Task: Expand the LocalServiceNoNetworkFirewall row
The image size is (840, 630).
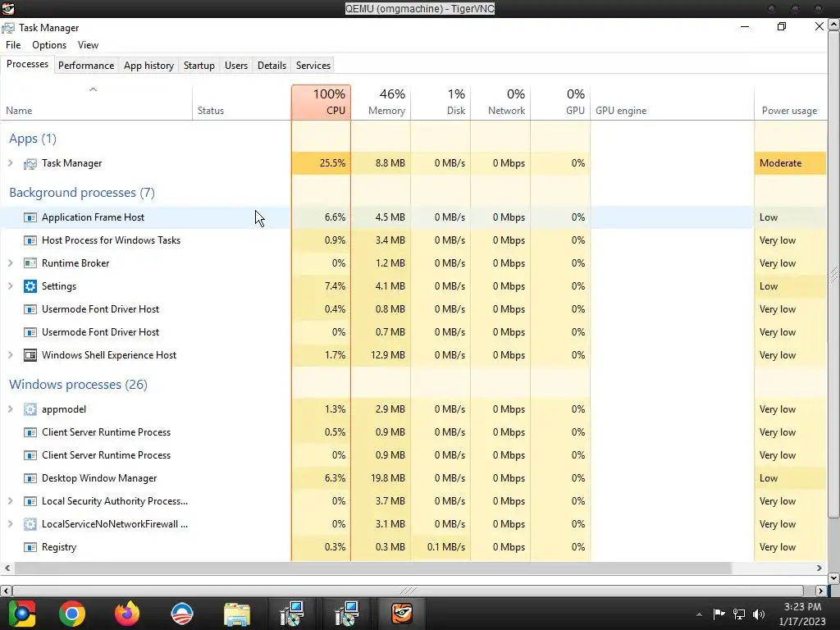Action: [10, 524]
